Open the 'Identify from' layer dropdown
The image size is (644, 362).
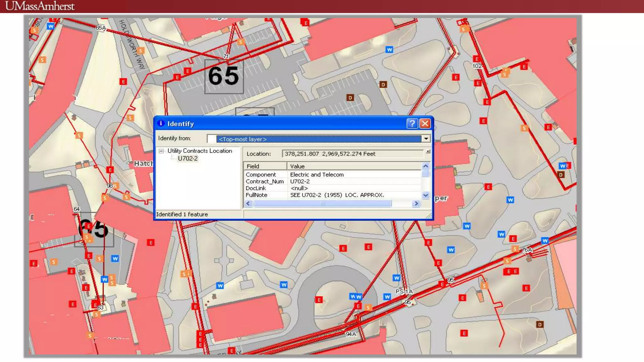coord(426,139)
